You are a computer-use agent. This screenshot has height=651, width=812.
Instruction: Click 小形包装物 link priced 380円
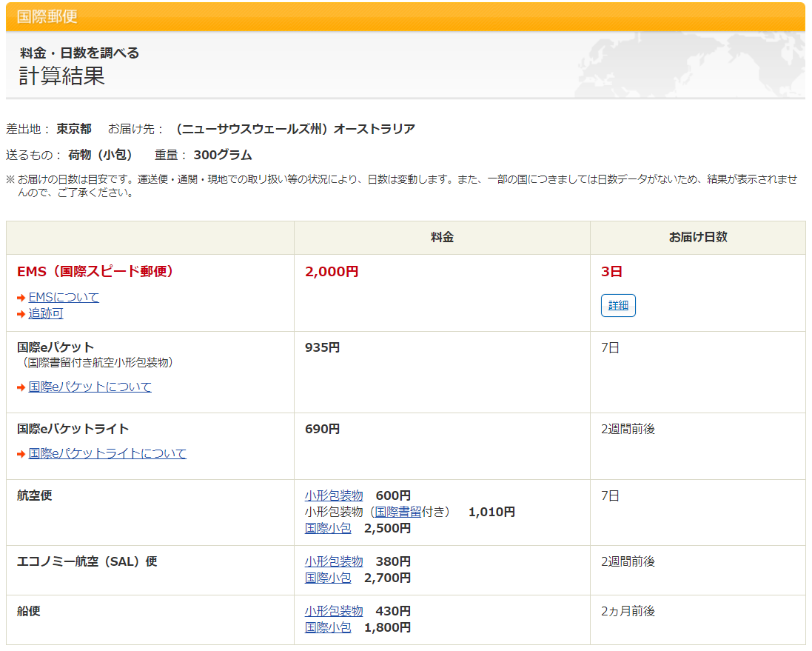tap(334, 561)
